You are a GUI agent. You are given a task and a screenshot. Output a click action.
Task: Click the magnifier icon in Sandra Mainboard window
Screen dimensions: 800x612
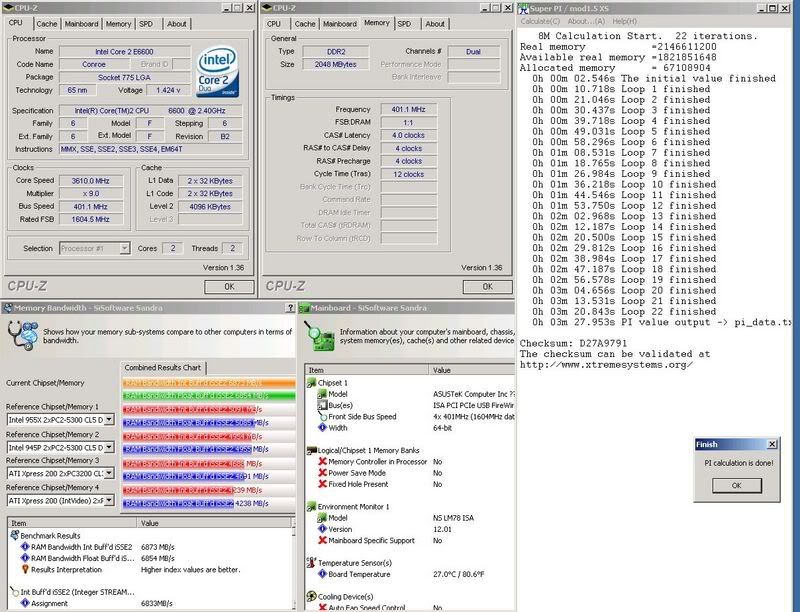(x=318, y=336)
